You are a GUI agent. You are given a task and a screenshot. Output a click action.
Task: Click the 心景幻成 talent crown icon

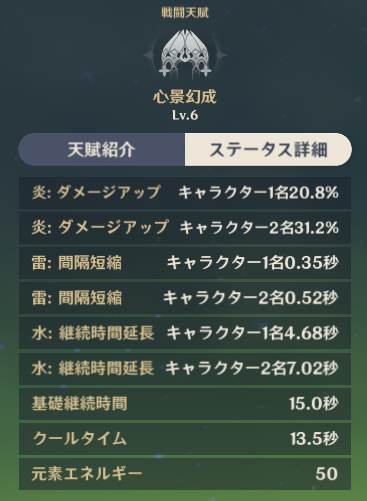(185, 53)
